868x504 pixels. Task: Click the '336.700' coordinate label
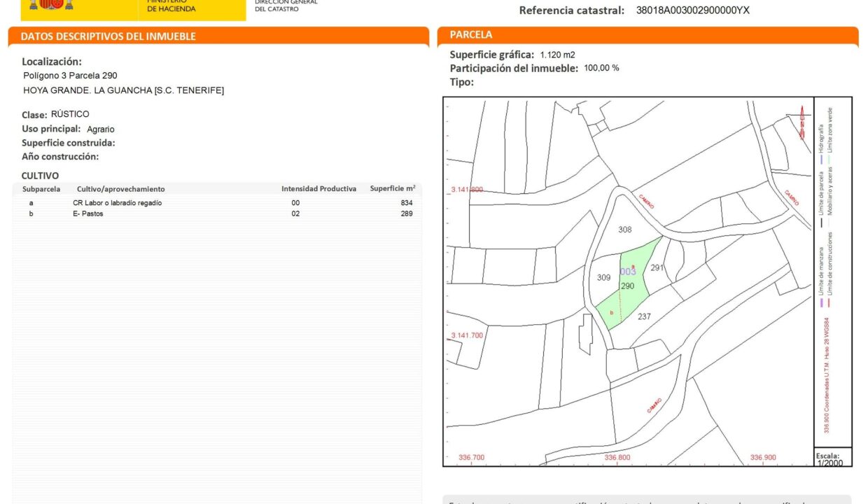[x=471, y=458]
